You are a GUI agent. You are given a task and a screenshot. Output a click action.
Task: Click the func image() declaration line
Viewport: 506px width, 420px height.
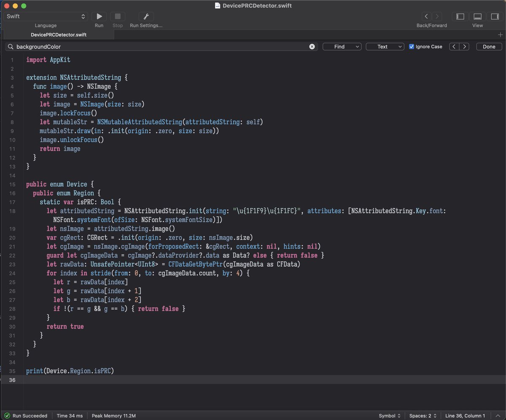point(75,86)
